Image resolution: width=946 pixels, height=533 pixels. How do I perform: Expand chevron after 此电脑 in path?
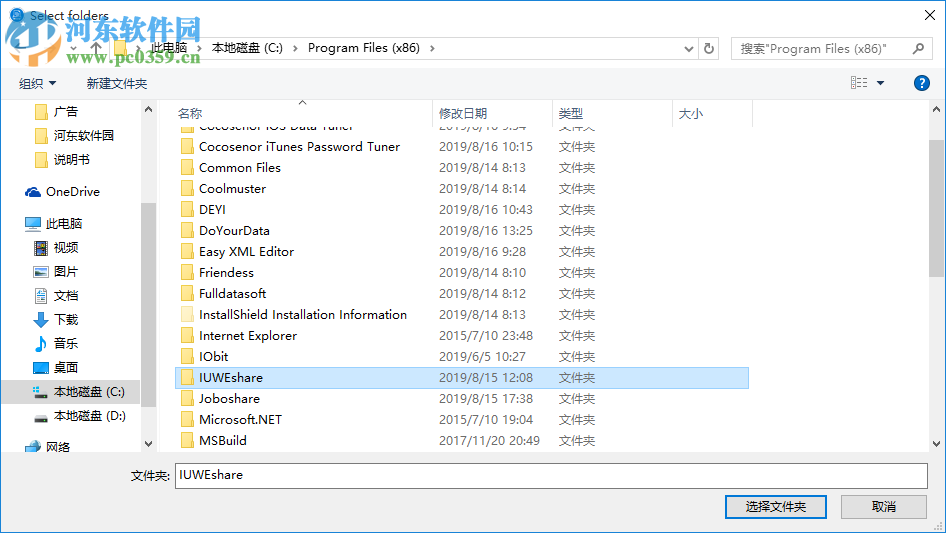[x=199, y=48]
